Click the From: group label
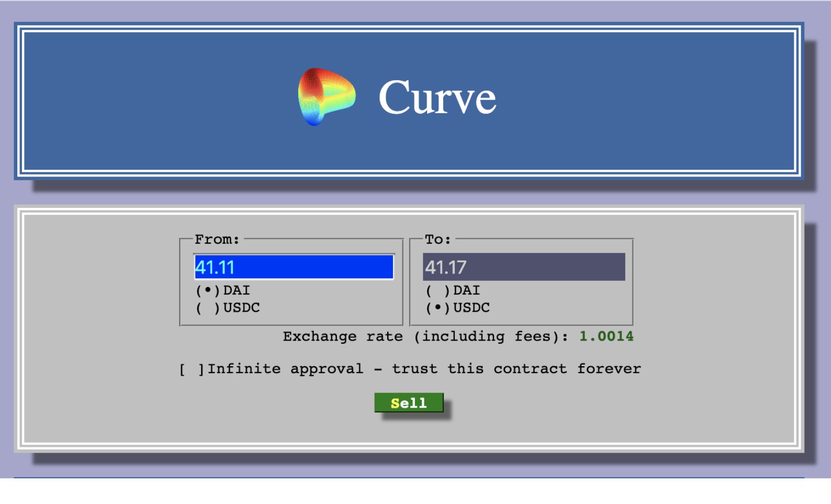831x504 pixels. point(217,239)
